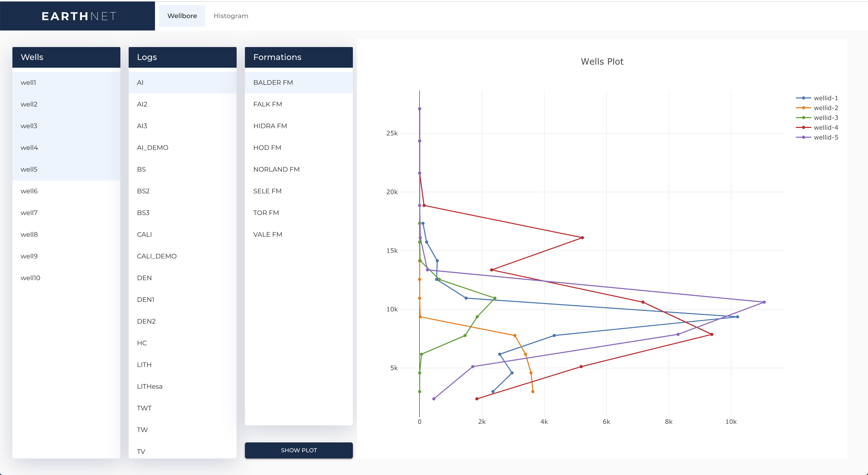The image size is (868, 475).
Task: Switch to the Histogram tab
Action: coord(231,16)
